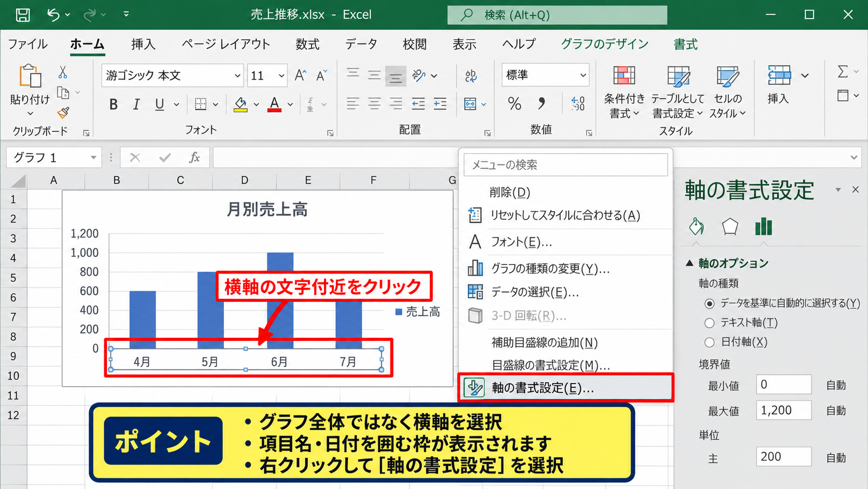The image size is (868, 489).
Task: Select データを基準に自動的に選択する radio button
Action: tap(710, 303)
